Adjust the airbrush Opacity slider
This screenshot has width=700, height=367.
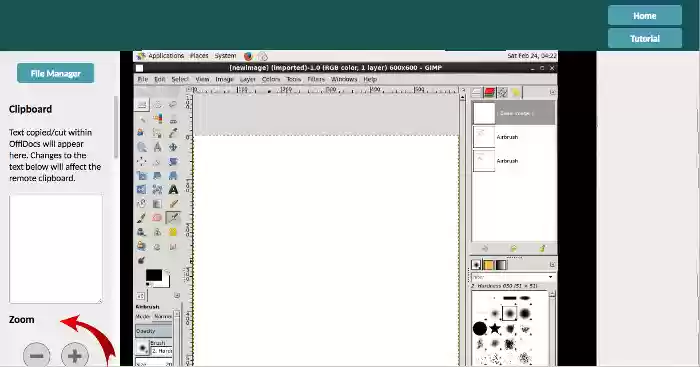tap(154, 331)
